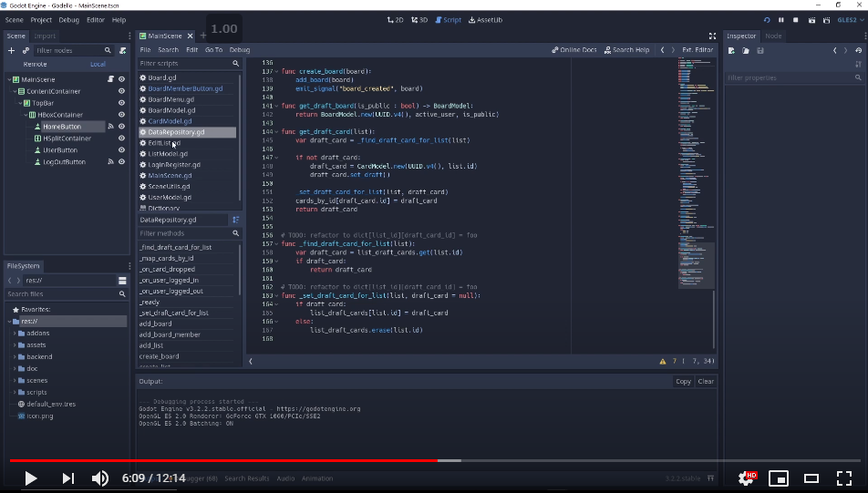This screenshot has width=868, height=493.
Task: Collapse the TopBar tree node
Action: click(20, 103)
